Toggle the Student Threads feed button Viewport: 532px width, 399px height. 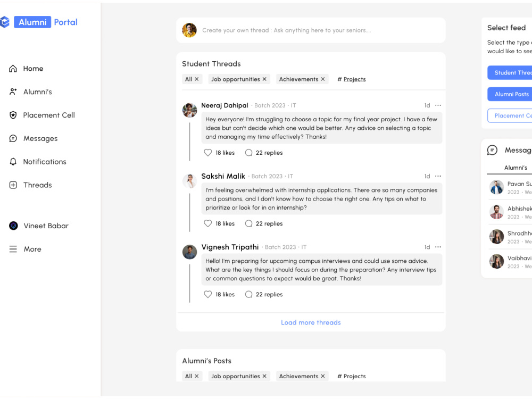pyautogui.click(x=510, y=72)
